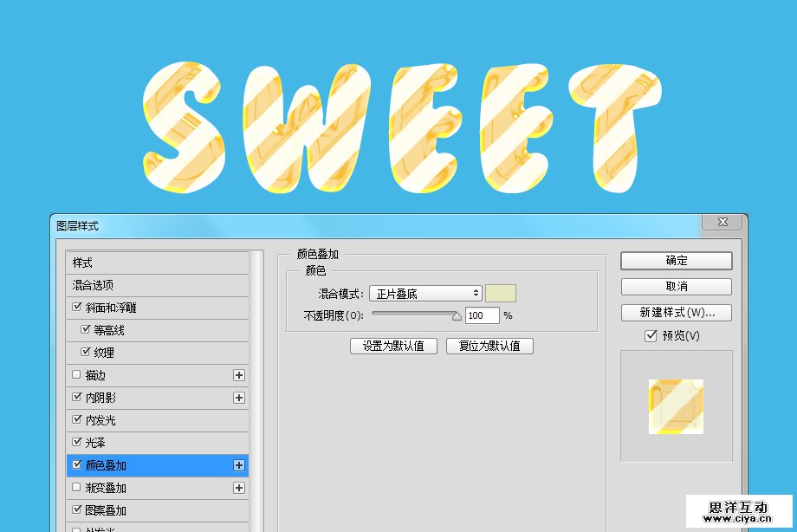Click the 新建样式(W)... button

677,313
